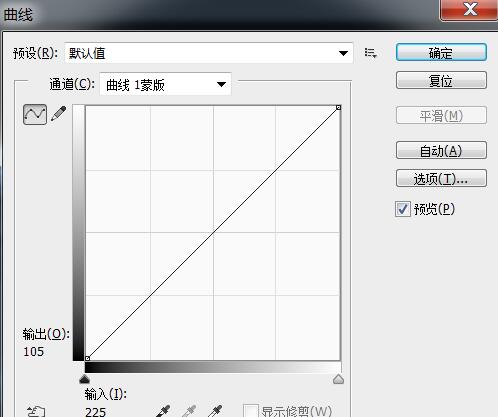Viewport: 498px width, 417px height.
Task: Confirm with the 确定 button
Action: tap(441, 53)
